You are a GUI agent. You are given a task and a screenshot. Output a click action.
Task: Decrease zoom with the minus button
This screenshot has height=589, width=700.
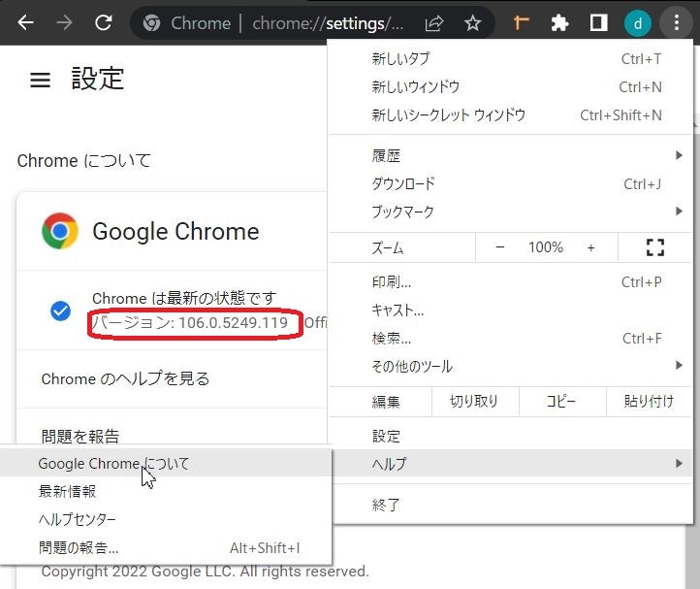[x=500, y=247]
